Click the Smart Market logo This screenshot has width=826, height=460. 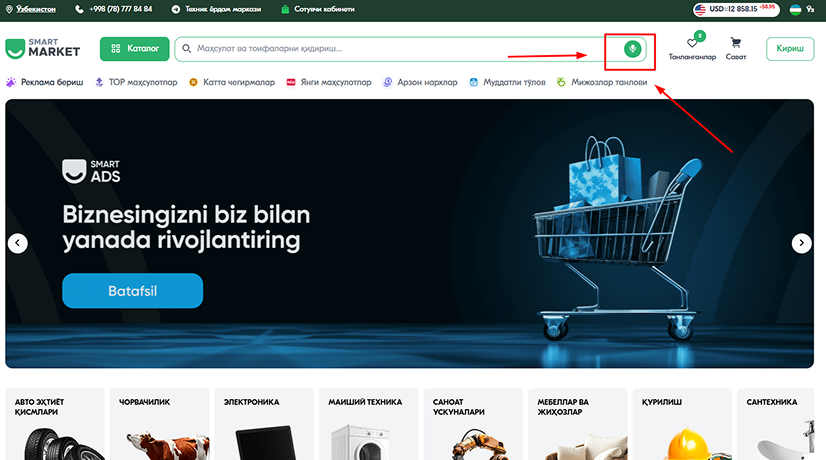43,48
